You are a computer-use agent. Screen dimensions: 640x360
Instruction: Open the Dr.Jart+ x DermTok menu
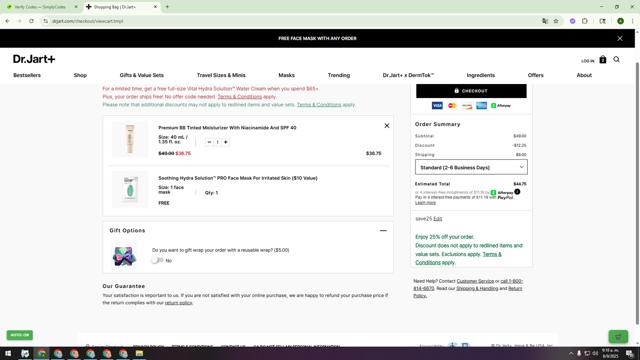click(408, 75)
